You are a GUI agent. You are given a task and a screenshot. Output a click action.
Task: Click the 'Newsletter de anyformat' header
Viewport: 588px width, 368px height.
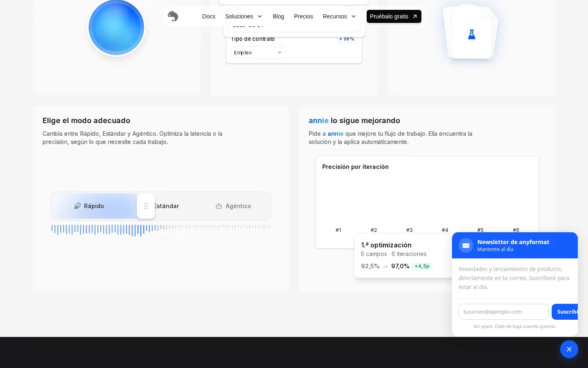click(x=513, y=242)
